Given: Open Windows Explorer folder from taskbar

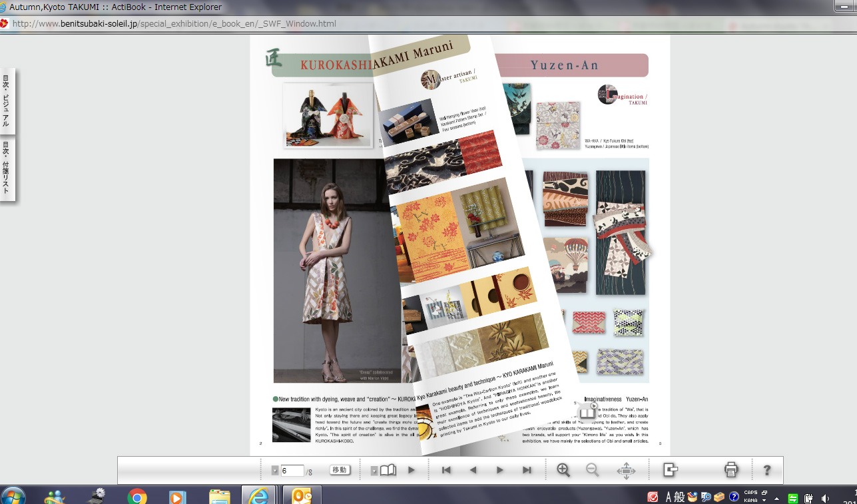Looking at the screenshot, I should tap(219, 497).
